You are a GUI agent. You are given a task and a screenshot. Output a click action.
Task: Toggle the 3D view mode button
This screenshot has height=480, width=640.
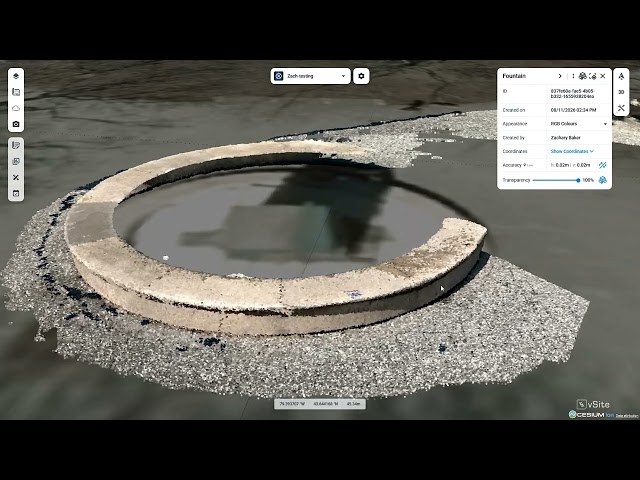(x=621, y=92)
